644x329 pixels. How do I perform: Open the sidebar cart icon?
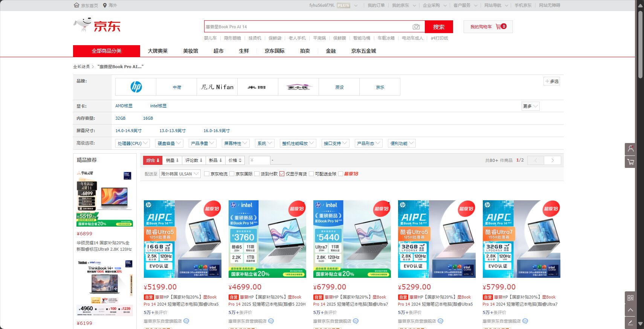click(x=630, y=162)
